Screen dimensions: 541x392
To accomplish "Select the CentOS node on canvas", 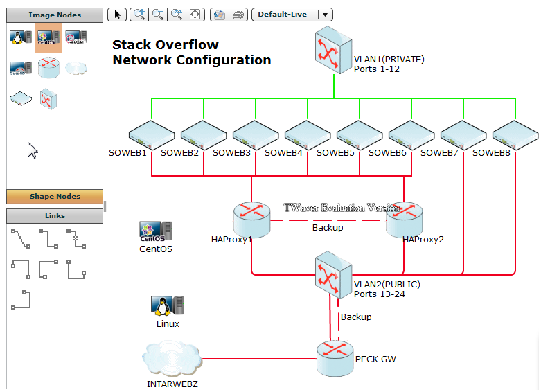I will (x=156, y=231).
